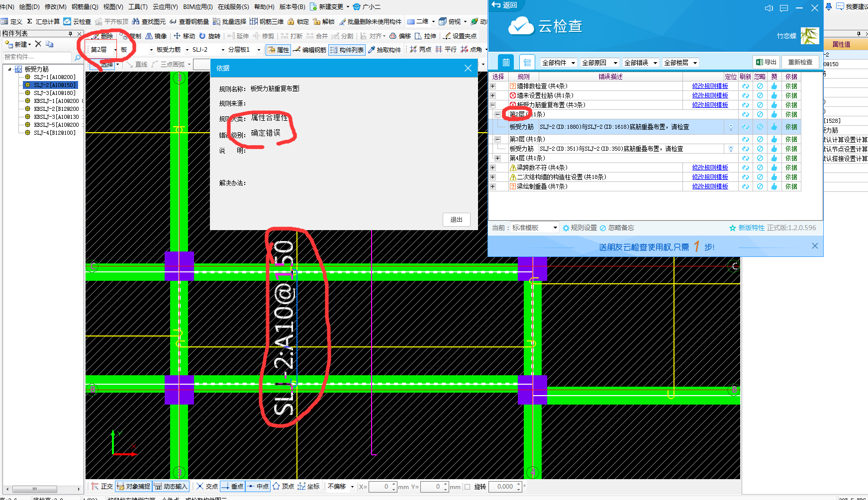Screen dimensions: 868x500
Task: Click 修改规则模板 link for 梁跨数不符
Action: pos(710,167)
